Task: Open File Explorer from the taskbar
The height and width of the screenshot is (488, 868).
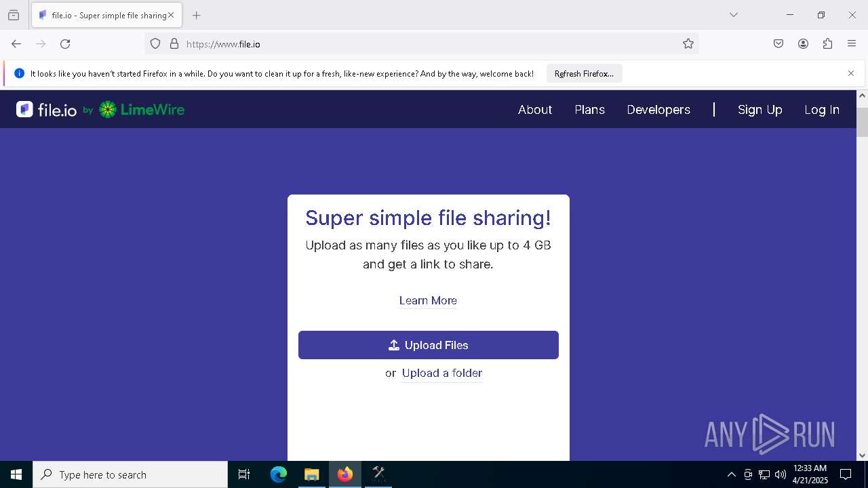Action: 312,474
